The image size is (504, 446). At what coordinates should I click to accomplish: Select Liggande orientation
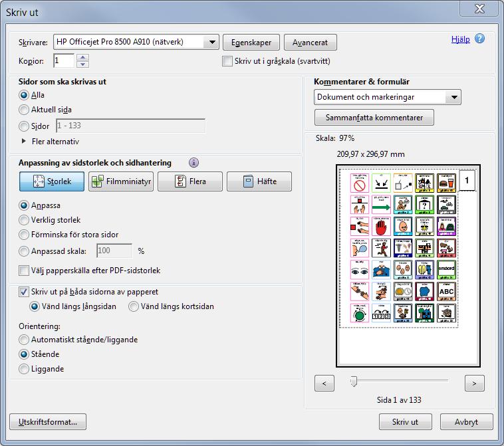24,369
